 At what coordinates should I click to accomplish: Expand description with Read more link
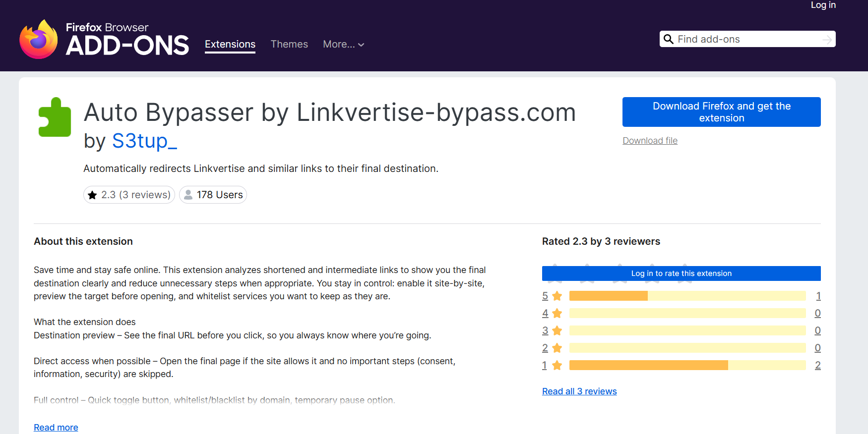pos(56,427)
